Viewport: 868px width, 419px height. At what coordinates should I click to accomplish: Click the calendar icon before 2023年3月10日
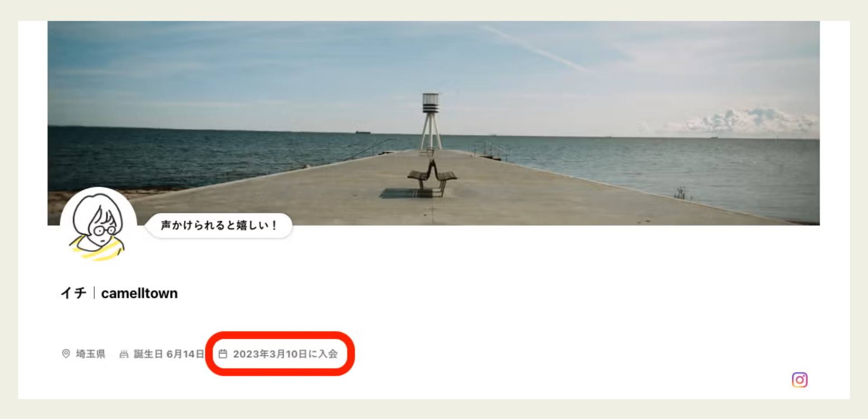click(x=223, y=353)
